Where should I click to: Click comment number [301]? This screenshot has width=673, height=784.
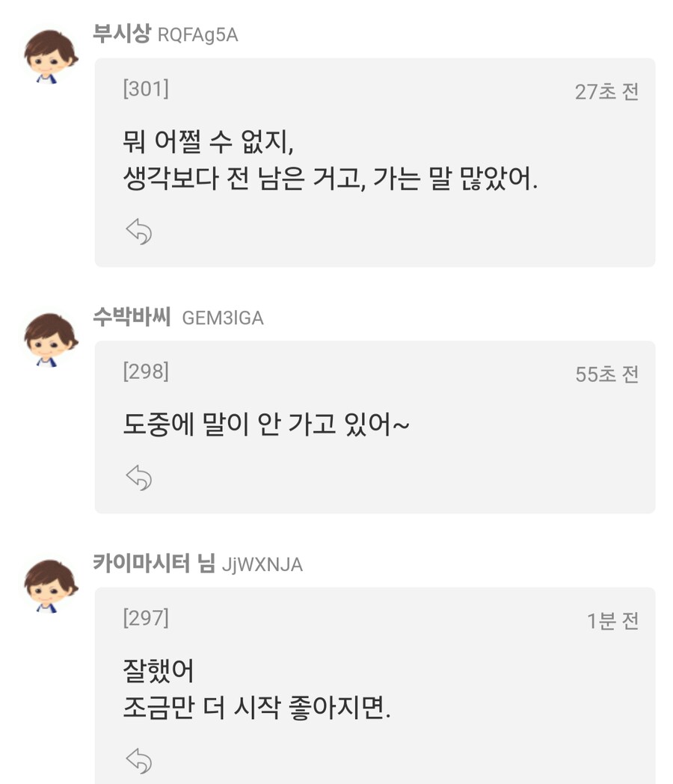146,89
